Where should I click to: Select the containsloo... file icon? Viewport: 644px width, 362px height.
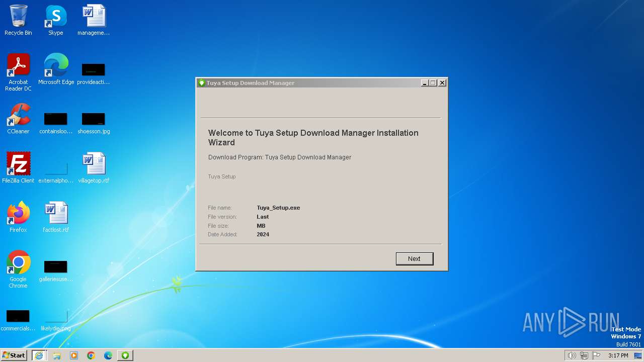[56, 123]
